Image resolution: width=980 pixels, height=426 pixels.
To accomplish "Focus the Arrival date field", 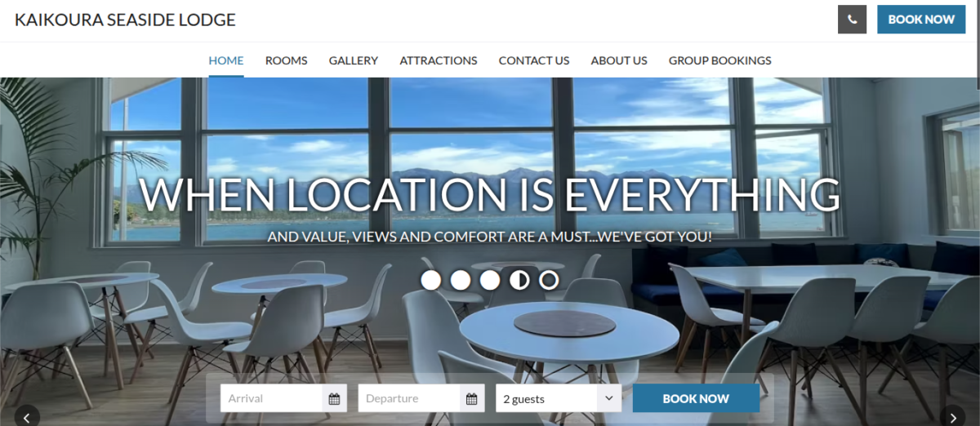I will coord(273,399).
